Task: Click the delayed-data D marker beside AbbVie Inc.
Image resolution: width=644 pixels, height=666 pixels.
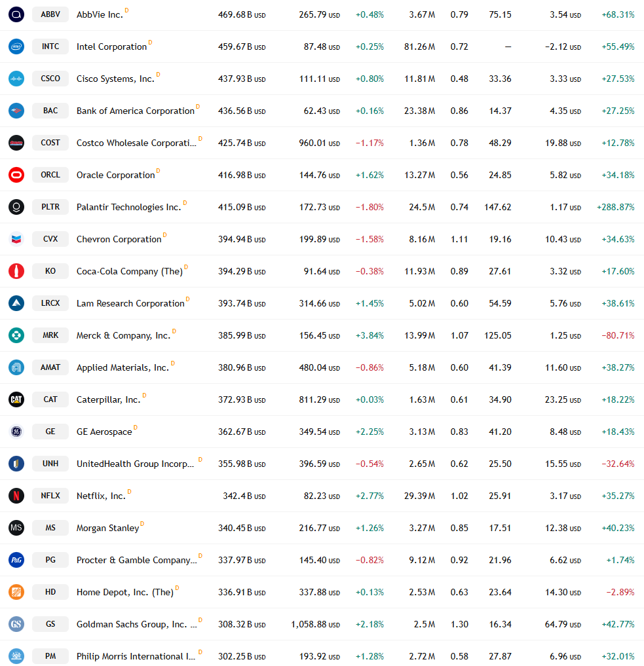Action: point(126,10)
